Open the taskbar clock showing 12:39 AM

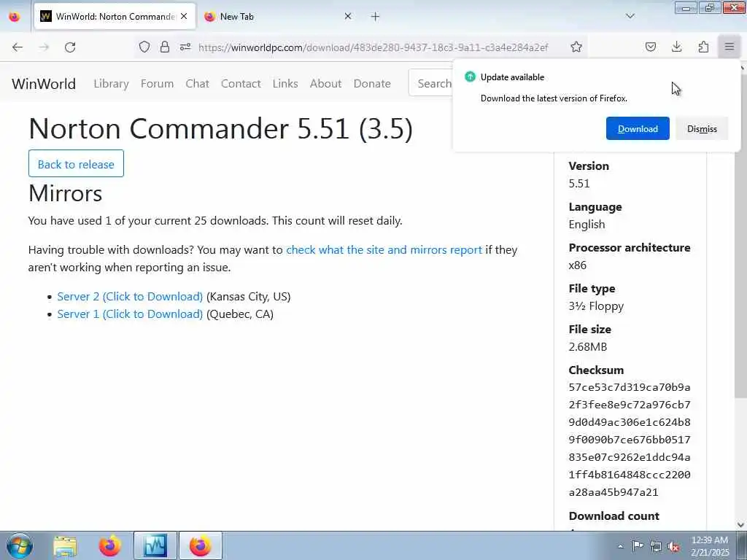[710, 546]
